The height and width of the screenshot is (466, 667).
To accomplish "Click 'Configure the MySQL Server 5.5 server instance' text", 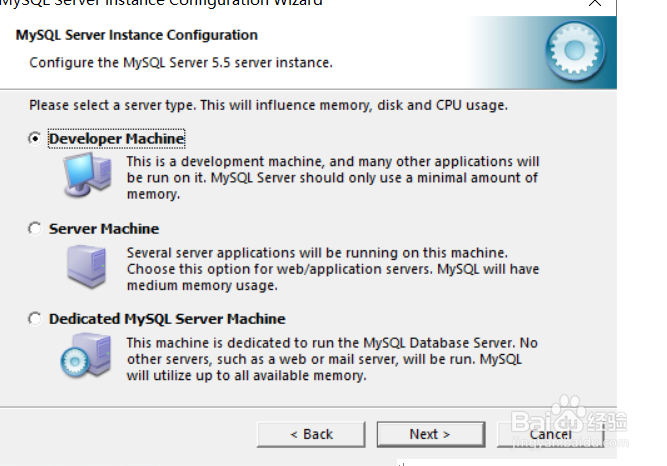I will [x=181, y=63].
